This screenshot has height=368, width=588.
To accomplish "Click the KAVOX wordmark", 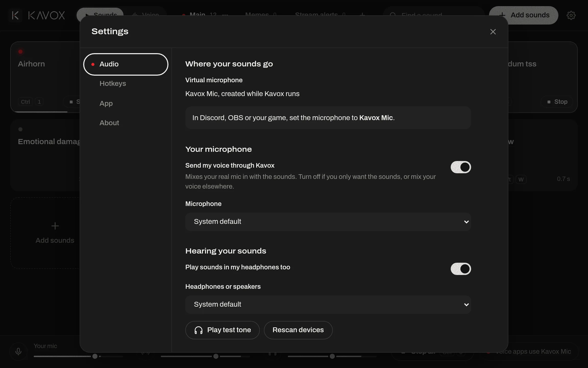I will [x=46, y=15].
